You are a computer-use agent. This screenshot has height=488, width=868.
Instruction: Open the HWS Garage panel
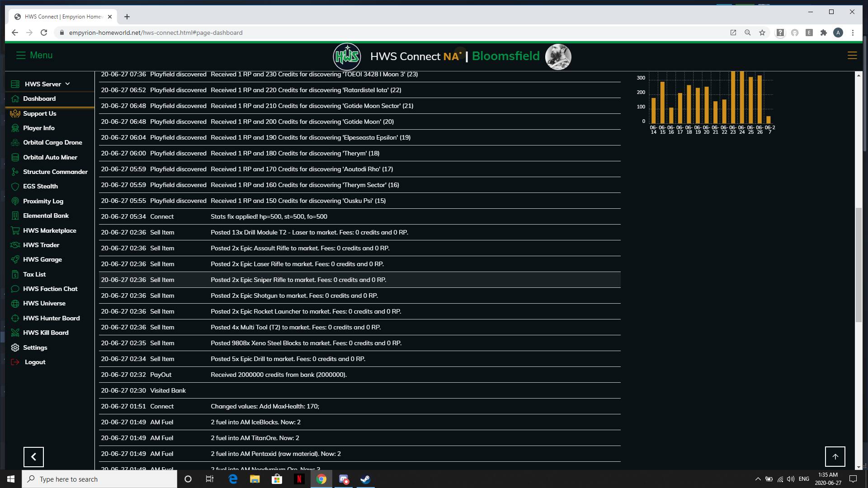(42, 259)
